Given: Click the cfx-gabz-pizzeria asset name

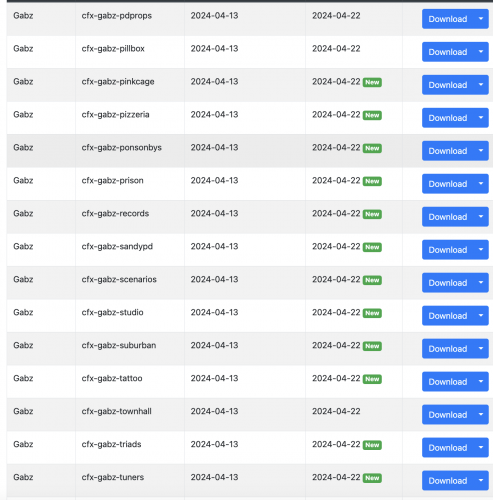Looking at the screenshot, I should click(115, 115).
